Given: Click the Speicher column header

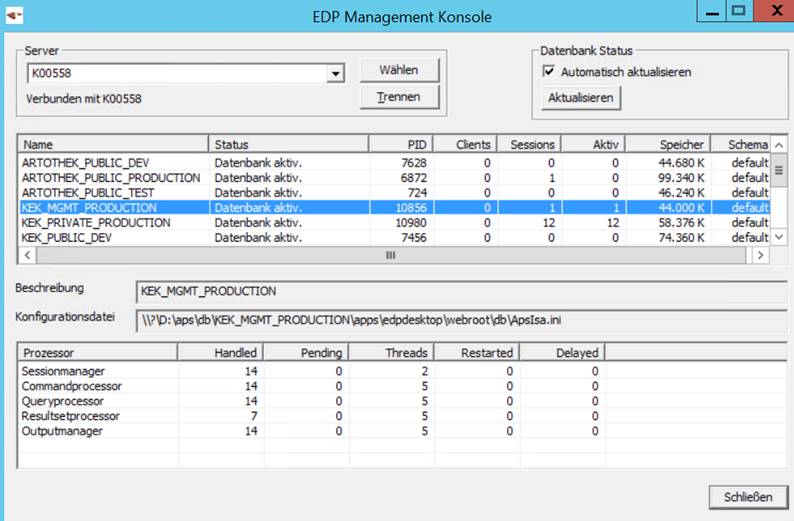Looking at the screenshot, I should coord(679,145).
